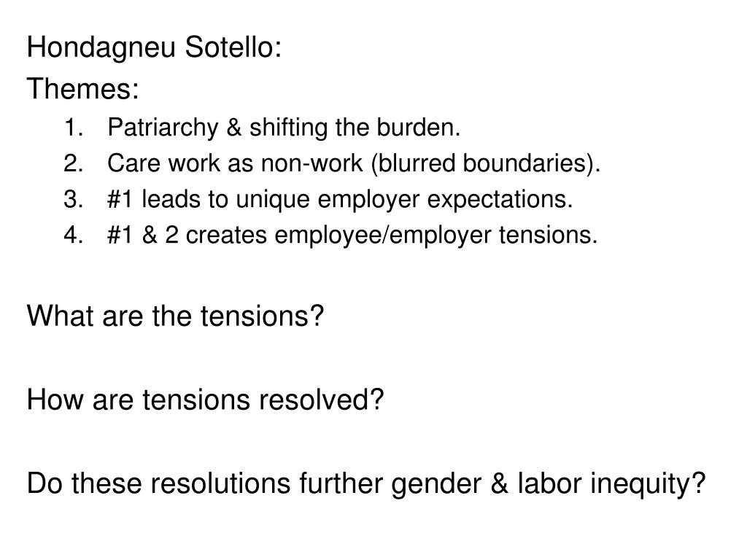Click the word 'burden.' in item one

pos(418,128)
